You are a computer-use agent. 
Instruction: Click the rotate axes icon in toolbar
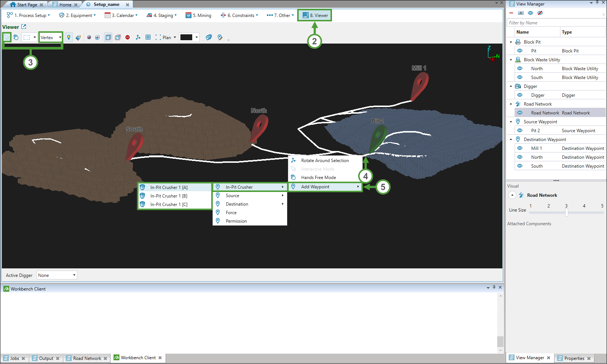[x=138, y=37]
